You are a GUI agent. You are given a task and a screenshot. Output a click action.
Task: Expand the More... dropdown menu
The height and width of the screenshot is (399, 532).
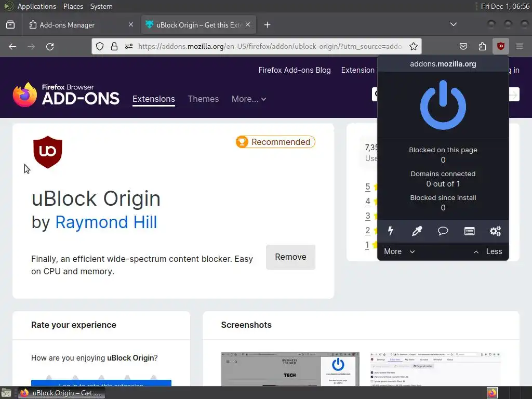249,99
